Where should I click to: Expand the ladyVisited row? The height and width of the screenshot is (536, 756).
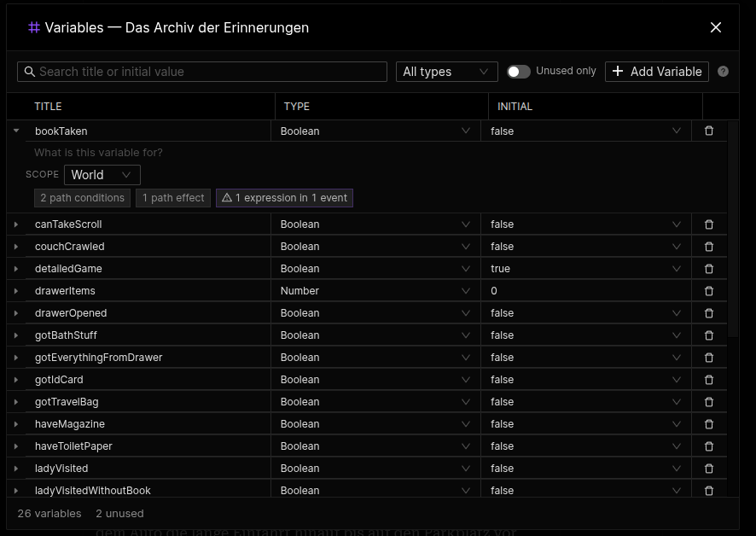16,469
